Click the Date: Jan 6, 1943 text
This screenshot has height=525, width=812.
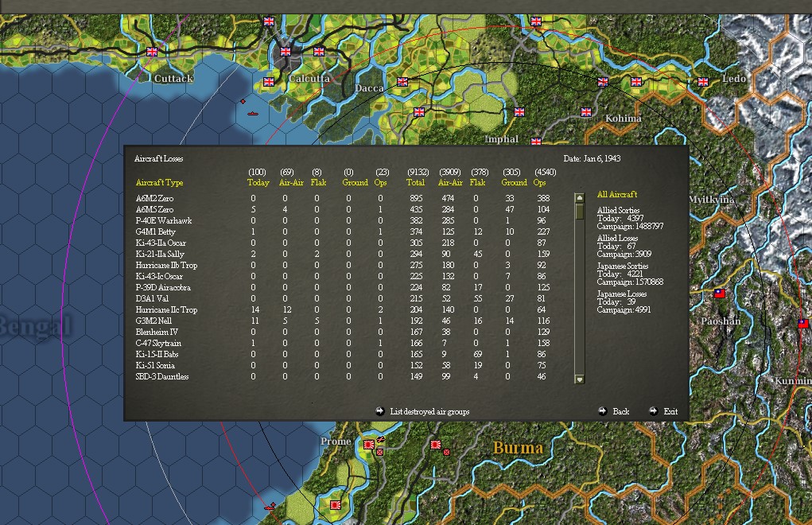592,158
